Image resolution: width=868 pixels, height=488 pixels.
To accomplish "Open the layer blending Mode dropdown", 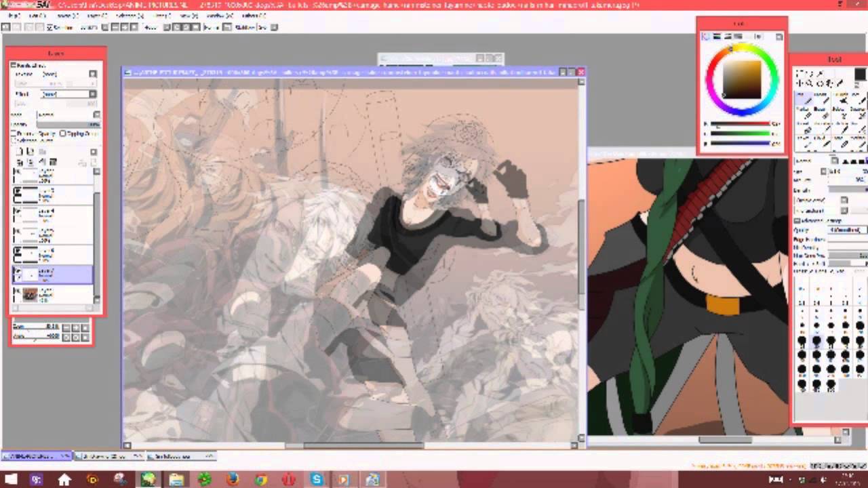I will click(96, 115).
